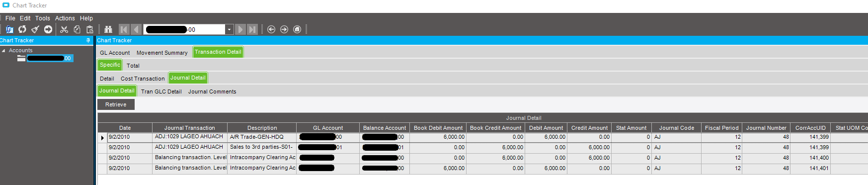Select the Specific sub-tab
868x185 pixels.
[x=110, y=65]
